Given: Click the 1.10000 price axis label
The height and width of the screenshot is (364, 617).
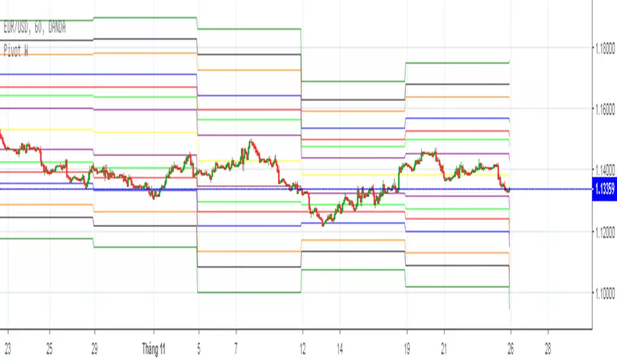Looking at the screenshot, I should click(x=605, y=294).
